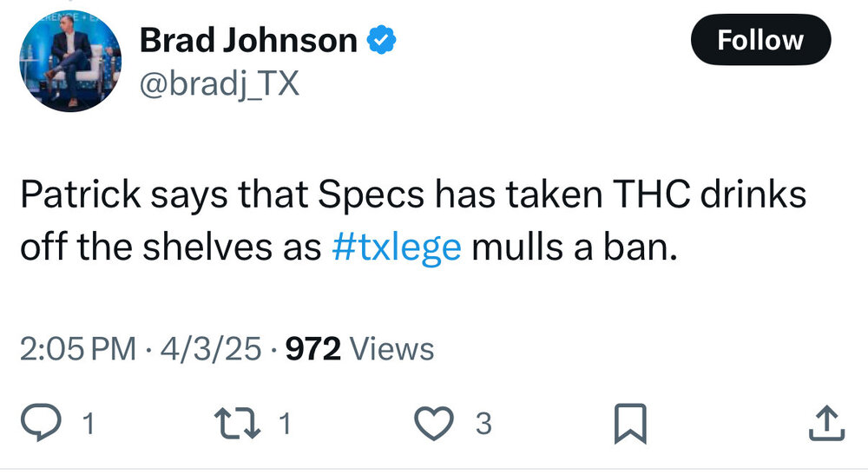Click the like count number 3

[483, 424]
